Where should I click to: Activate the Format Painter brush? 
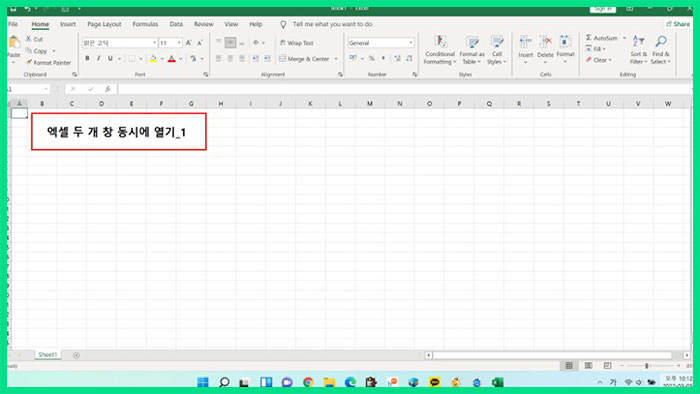coord(29,62)
